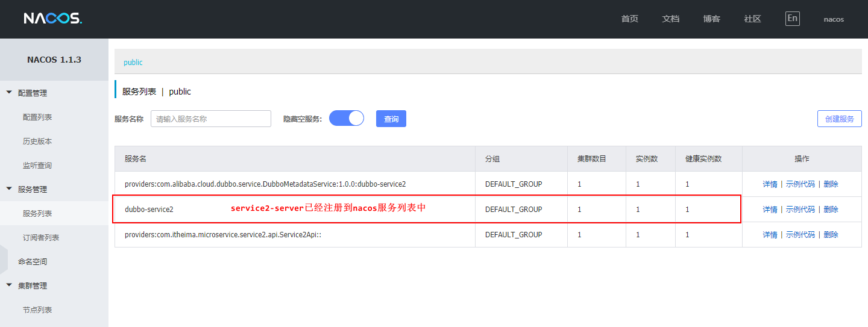Click the 操作 column header
Screen dimensions: 868x327
click(802, 159)
